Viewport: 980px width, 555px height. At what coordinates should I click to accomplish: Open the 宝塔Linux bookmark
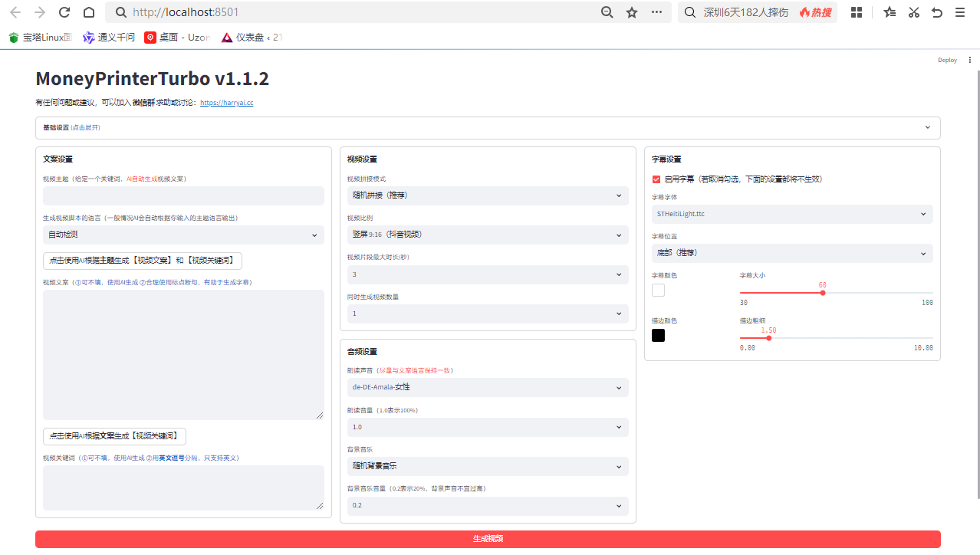tap(41, 37)
